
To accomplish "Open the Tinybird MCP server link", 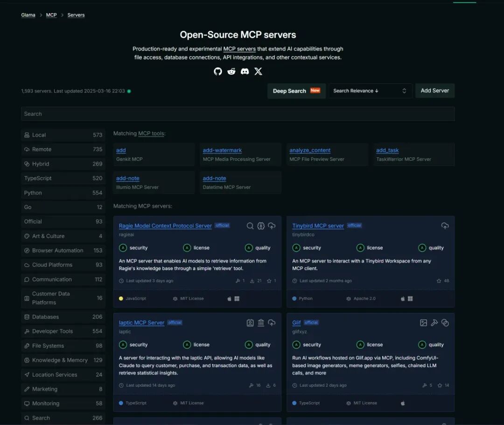I will [318, 226].
